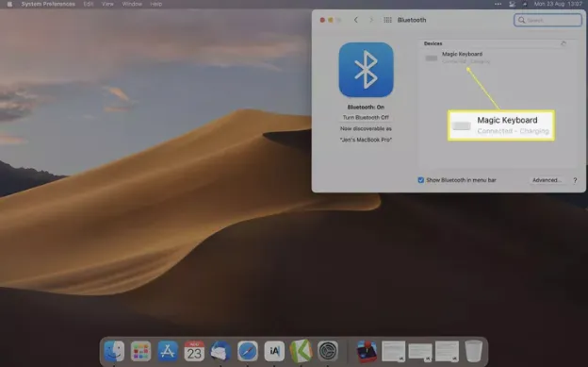Viewport: 588px width, 367px height.
Task: Click the Bluetooth window title
Action: point(412,20)
